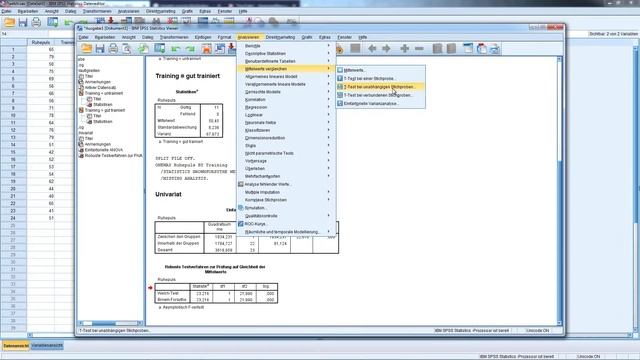Open Format menu in Viewer

(224, 37)
